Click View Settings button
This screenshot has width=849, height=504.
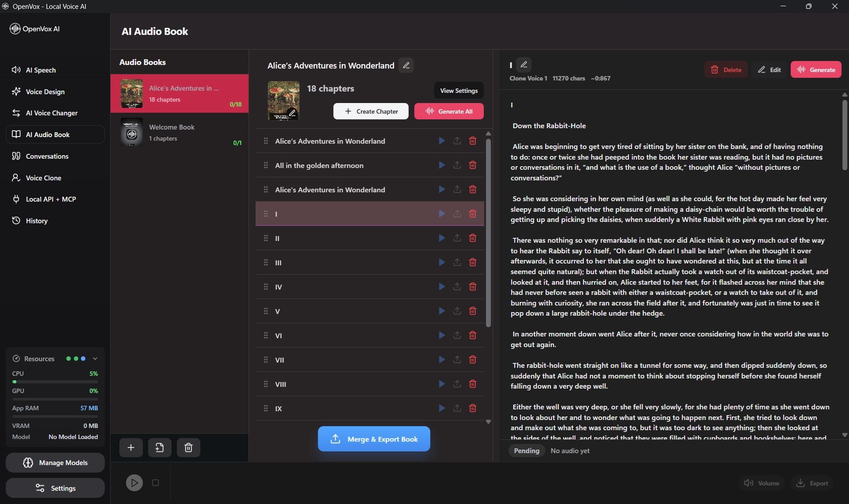[459, 91]
